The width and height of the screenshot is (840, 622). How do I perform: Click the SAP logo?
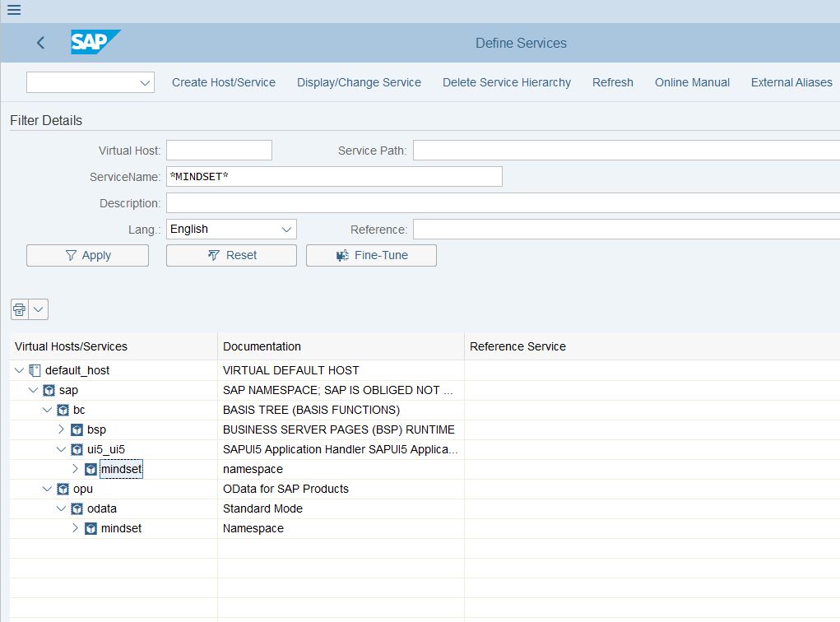[x=95, y=43]
